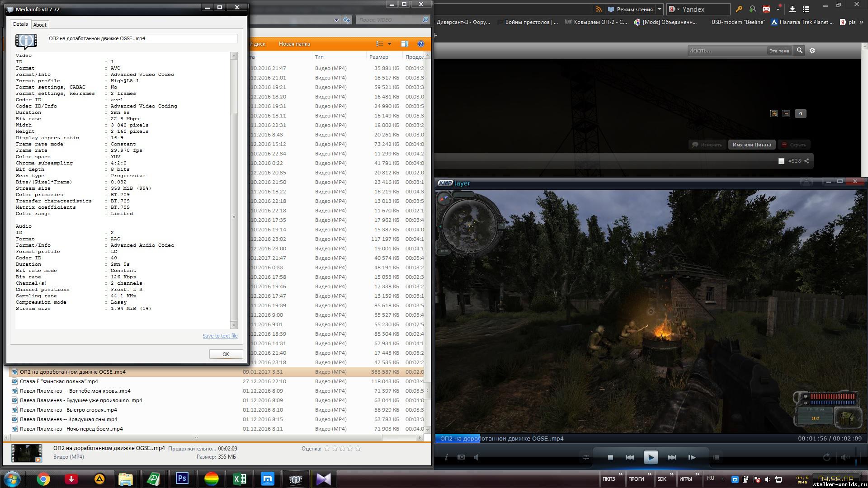Share post #528 via share icon

pyautogui.click(x=807, y=161)
